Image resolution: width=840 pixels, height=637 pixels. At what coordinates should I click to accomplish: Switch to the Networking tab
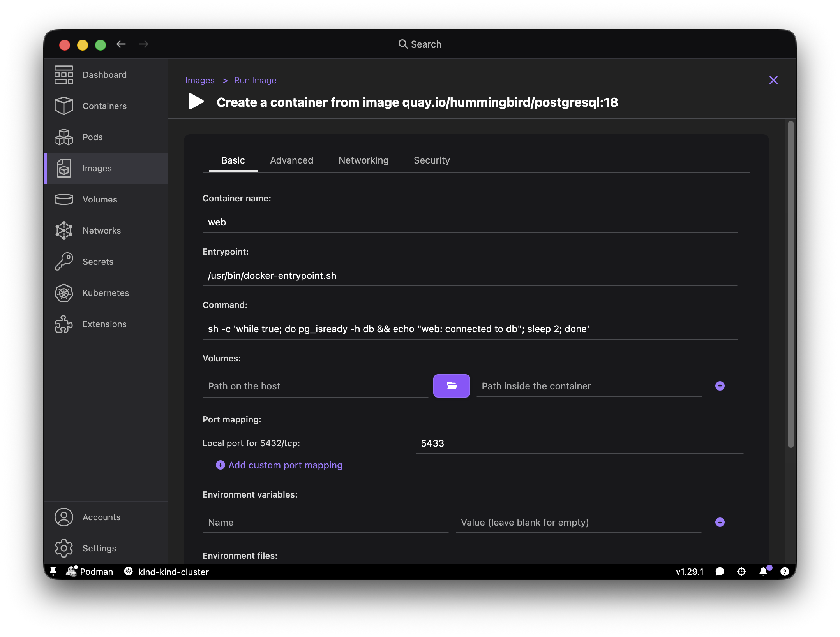pos(364,160)
